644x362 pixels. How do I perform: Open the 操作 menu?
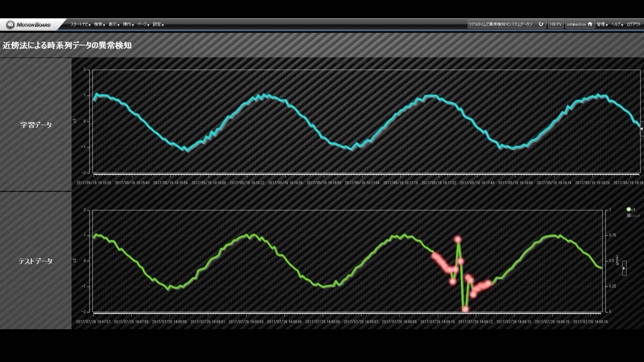pos(128,25)
